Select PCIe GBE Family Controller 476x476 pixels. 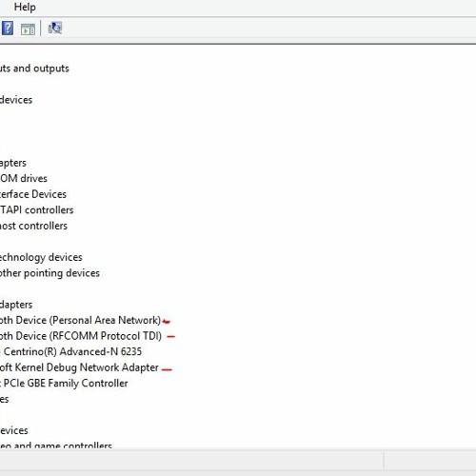[64, 384]
